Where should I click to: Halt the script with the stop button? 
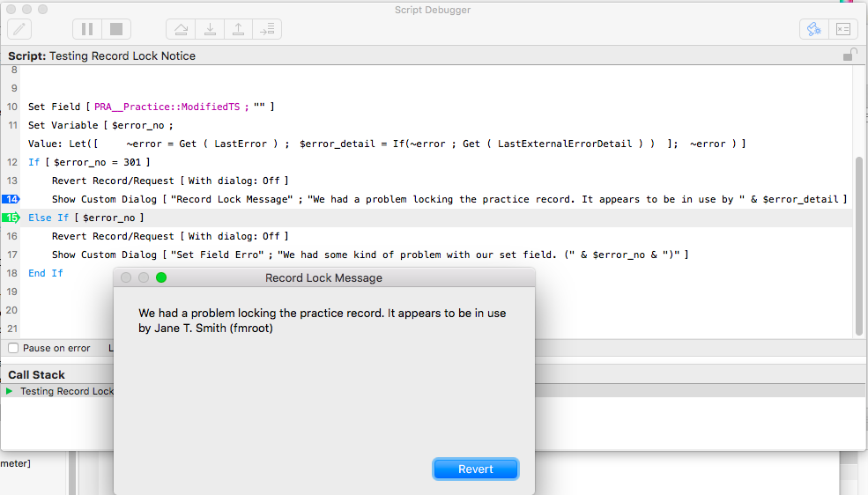click(x=116, y=29)
